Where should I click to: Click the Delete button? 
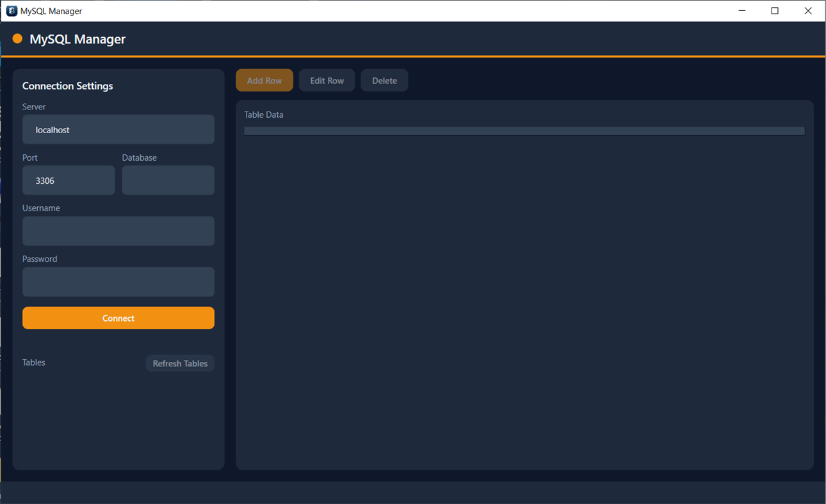click(385, 81)
